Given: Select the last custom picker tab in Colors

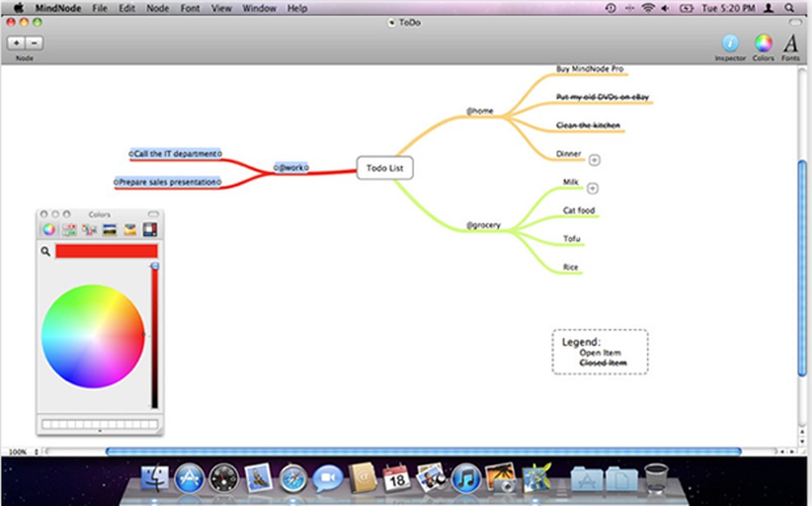Looking at the screenshot, I should click(149, 229).
